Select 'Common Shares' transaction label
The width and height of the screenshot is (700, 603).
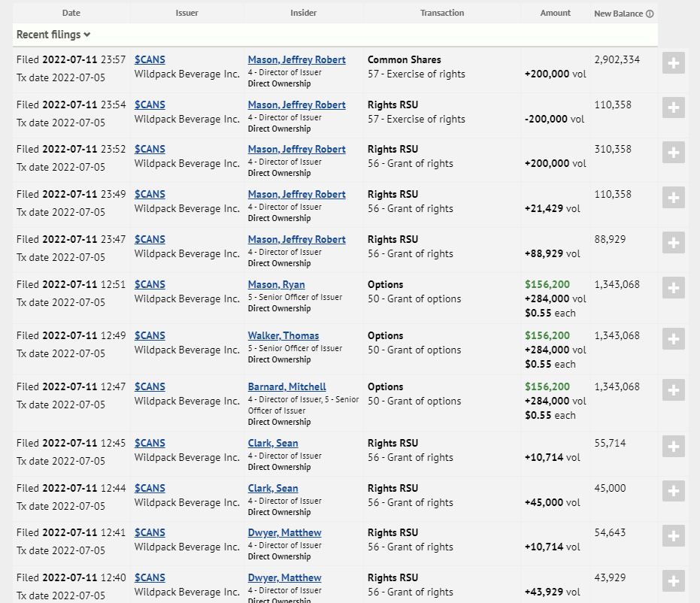(x=404, y=60)
